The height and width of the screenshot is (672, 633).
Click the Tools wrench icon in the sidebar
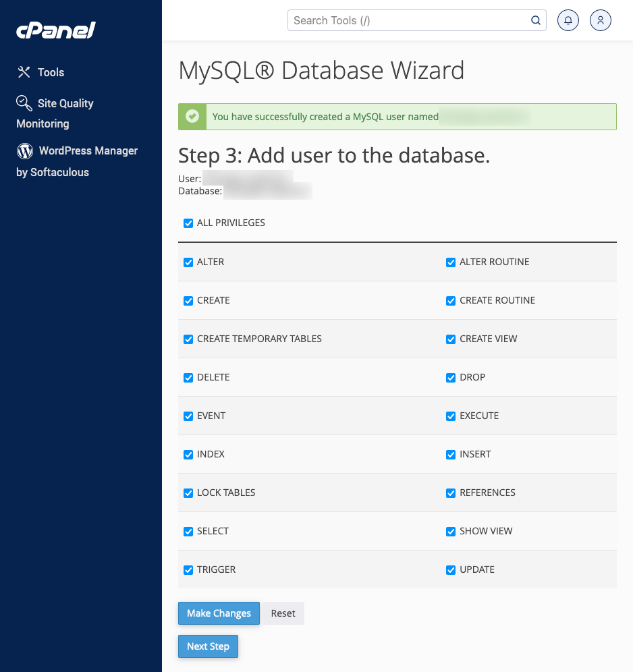tap(24, 72)
